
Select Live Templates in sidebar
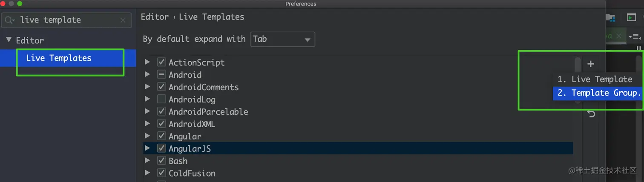(x=59, y=58)
